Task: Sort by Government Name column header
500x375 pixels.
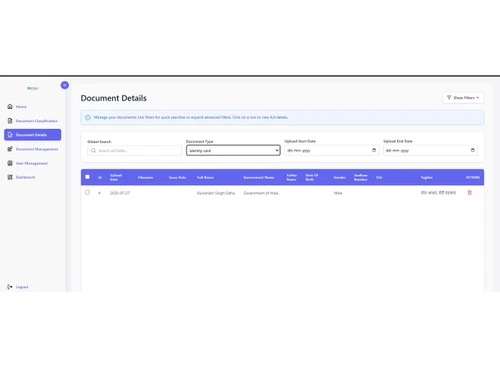Action: coord(259,177)
